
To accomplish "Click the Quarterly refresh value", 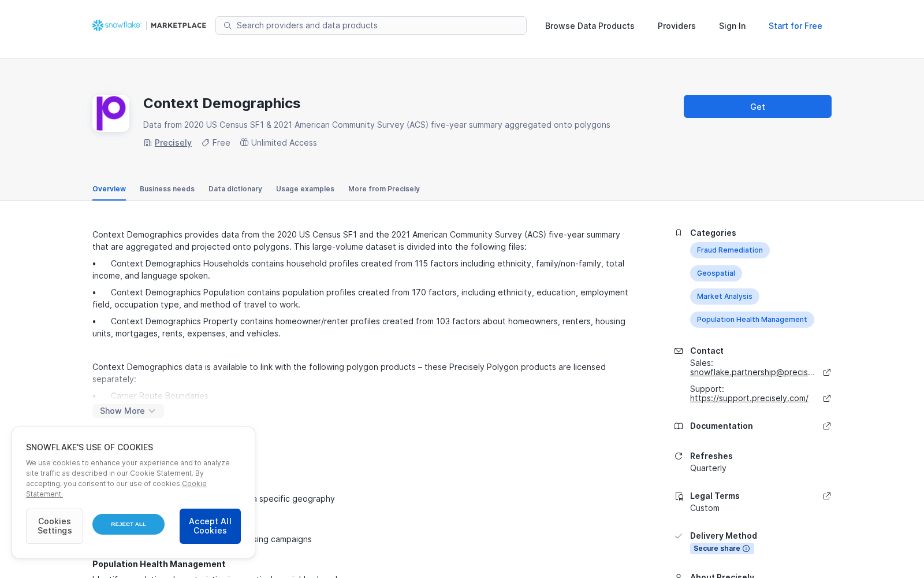I will (x=708, y=468).
